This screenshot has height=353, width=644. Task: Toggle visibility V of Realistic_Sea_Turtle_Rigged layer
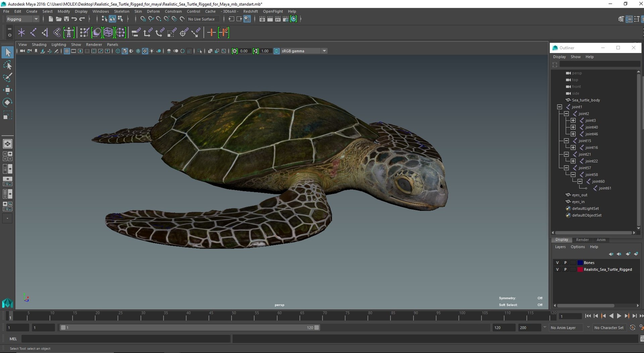click(x=557, y=269)
